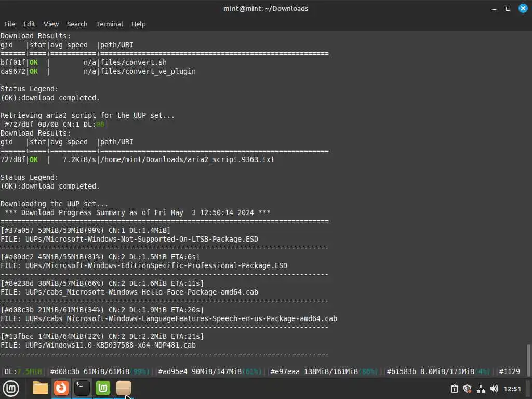This screenshot has height=399, width=532.
Task: Close the terminal window
Action: tap(523, 8)
